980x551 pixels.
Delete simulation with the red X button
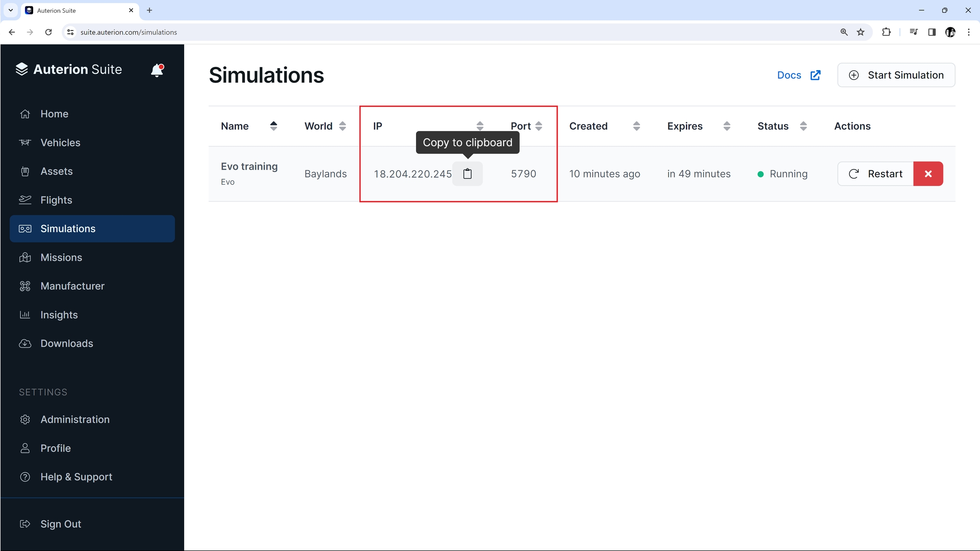point(928,174)
